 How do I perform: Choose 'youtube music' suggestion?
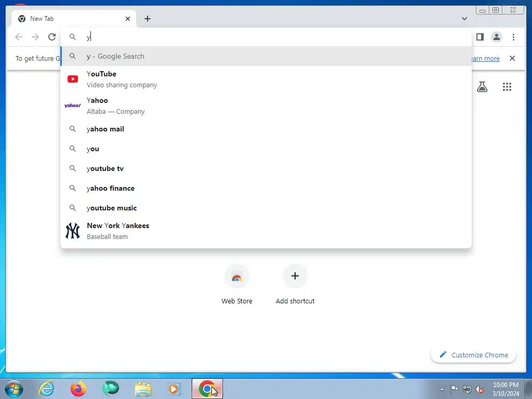266,208
